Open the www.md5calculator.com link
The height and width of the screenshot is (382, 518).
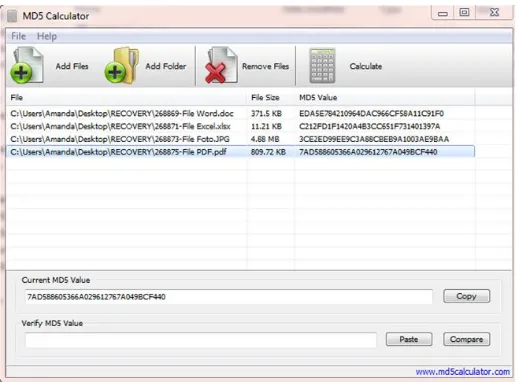[463, 371]
